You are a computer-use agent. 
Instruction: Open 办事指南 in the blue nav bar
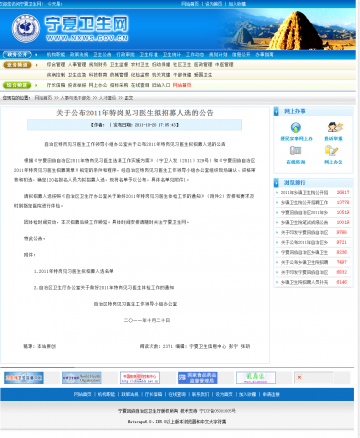point(264,54)
